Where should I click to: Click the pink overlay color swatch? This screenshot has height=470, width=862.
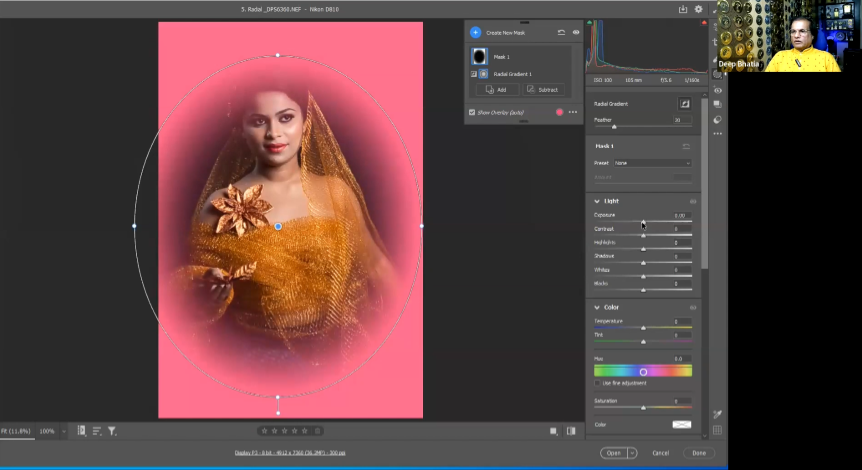coord(559,112)
